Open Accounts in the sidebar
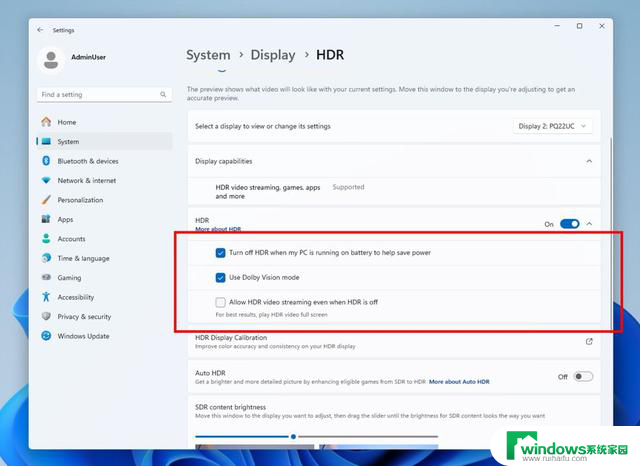The height and width of the screenshot is (466, 640). click(104, 239)
